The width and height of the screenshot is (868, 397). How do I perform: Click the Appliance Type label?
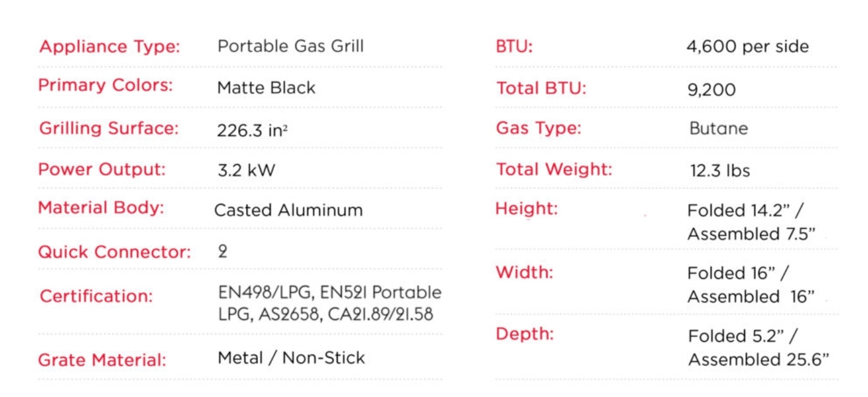tap(110, 47)
